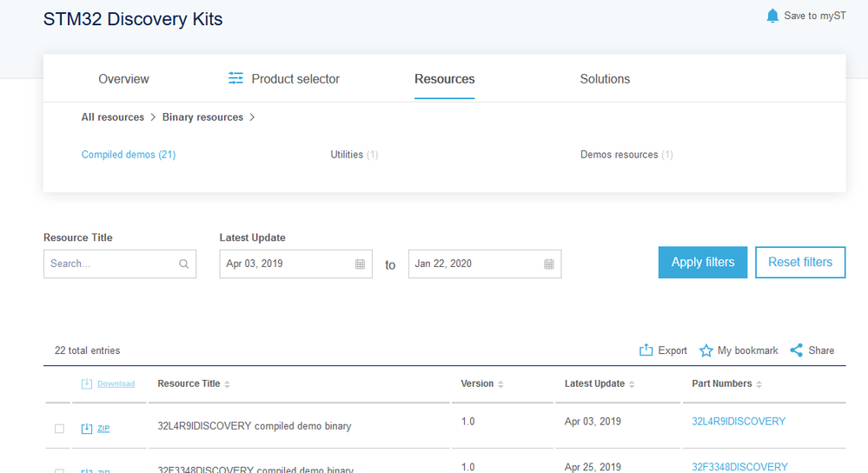
Task: Open the calendar for Jan 22, 2020 date
Action: (548, 263)
